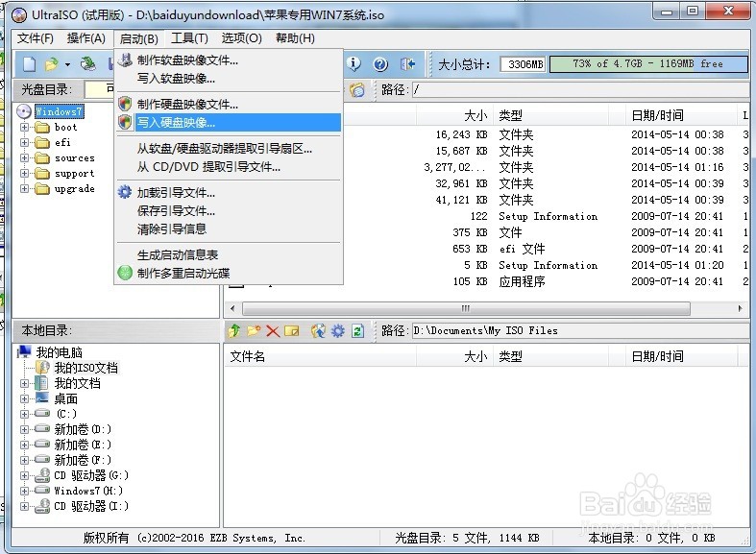Open the 操作(A) menu

[85, 38]
